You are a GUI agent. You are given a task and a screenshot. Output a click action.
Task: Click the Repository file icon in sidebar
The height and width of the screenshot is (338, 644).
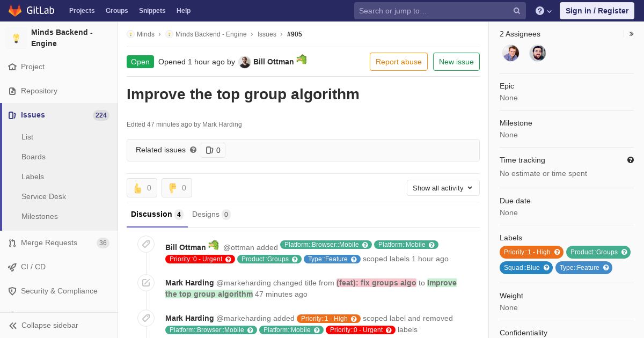[12, 91]
